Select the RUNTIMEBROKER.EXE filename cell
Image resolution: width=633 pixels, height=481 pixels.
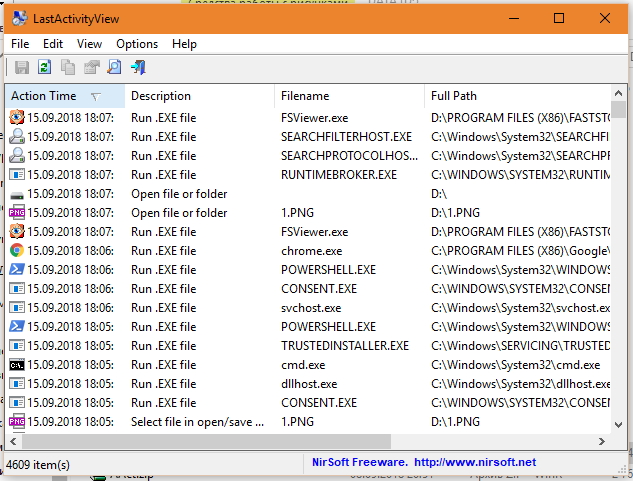point(339,175)
